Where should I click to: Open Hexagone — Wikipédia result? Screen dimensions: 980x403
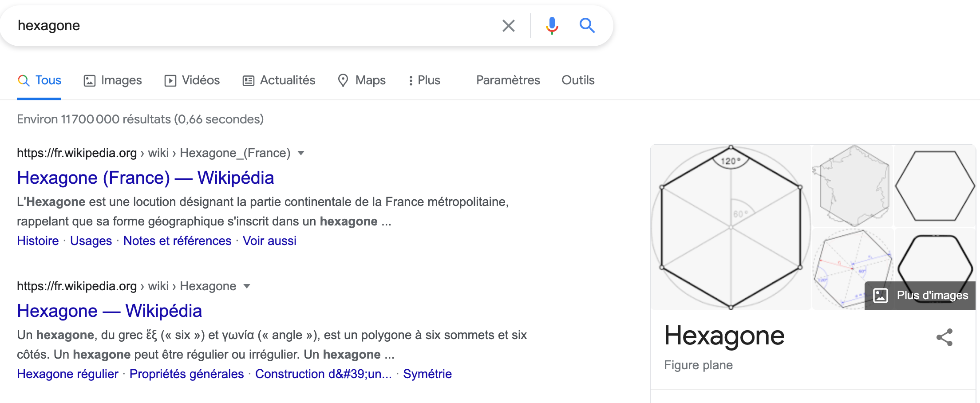109,311
